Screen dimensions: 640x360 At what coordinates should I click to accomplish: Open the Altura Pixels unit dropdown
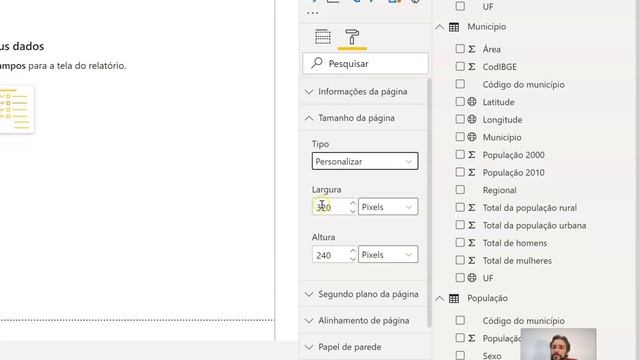388,255
